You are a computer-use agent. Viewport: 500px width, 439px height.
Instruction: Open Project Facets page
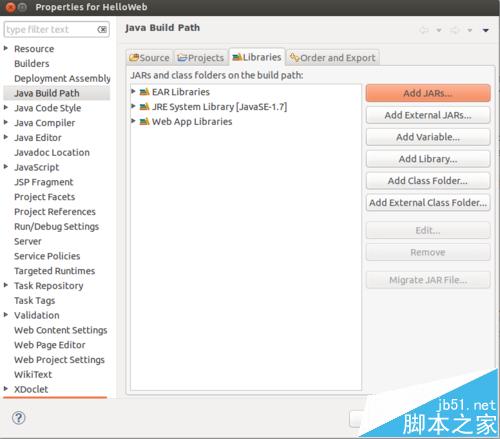point(45,197)
